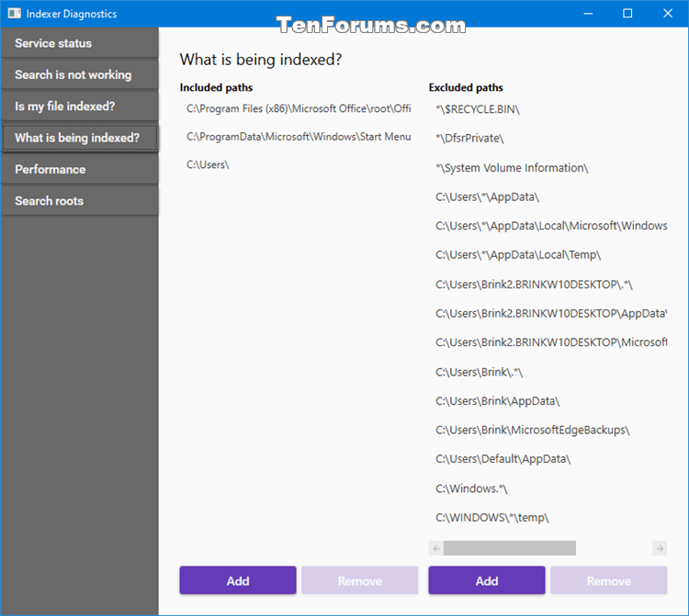Click Remove under Excluded paths
The width and height of the screenshot is (689, 616).
(608, 580)
